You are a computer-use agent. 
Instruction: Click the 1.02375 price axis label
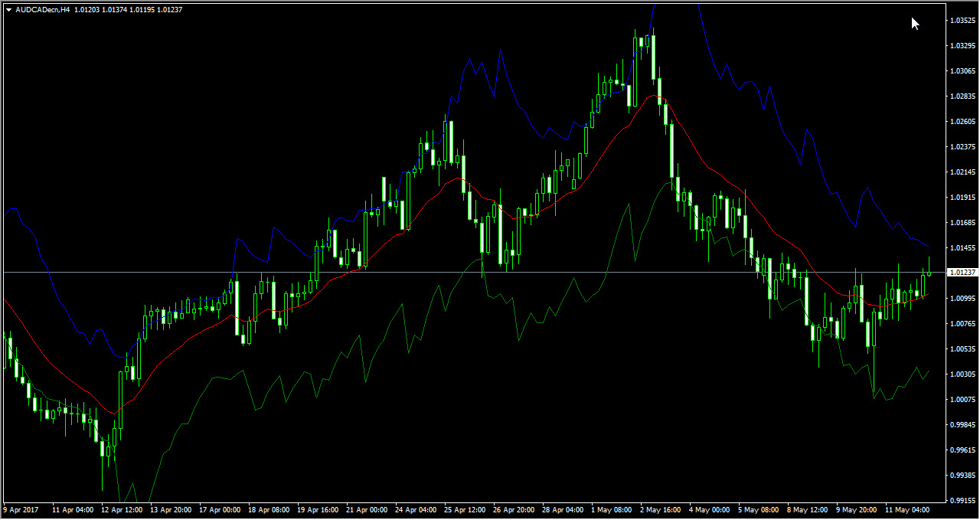[962, 147]
